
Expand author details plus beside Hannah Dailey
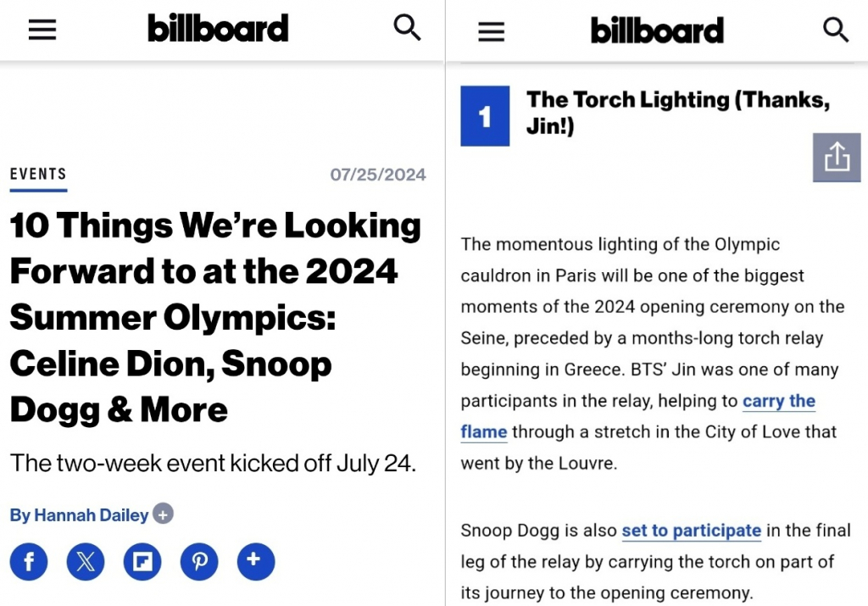164,514
